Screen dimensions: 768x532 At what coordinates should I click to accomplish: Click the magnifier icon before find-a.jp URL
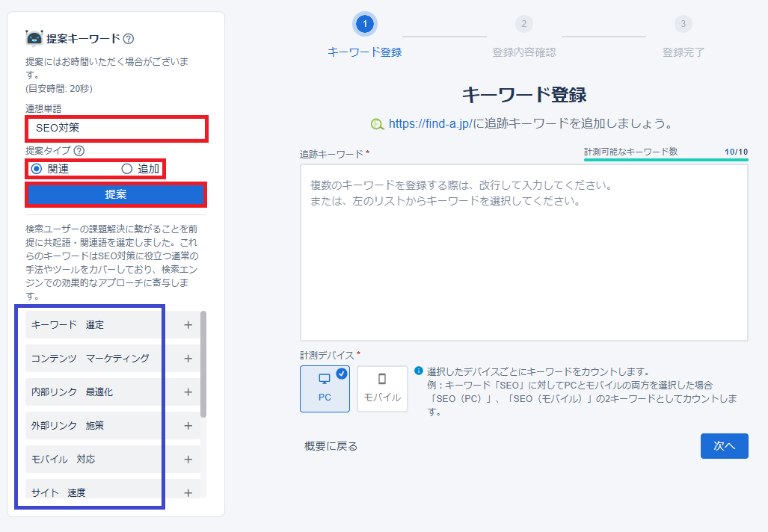coord(377,124)
